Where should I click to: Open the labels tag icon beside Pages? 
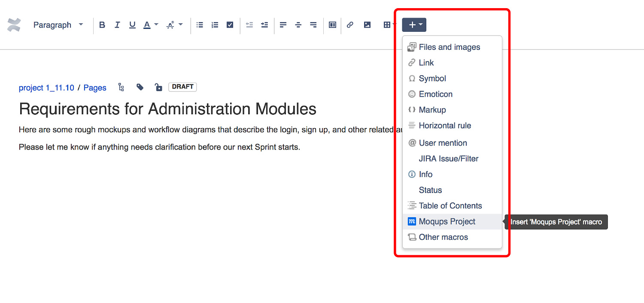point(140,87)
